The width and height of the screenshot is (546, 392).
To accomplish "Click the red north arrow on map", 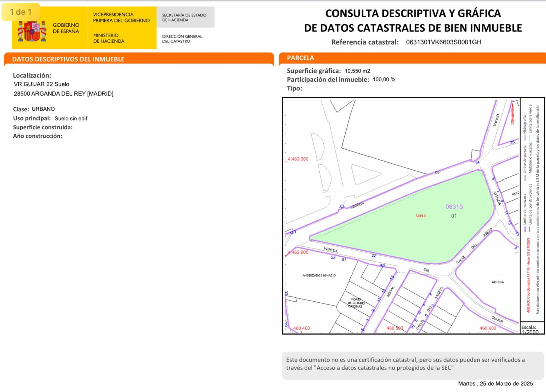I will [513, 114].
